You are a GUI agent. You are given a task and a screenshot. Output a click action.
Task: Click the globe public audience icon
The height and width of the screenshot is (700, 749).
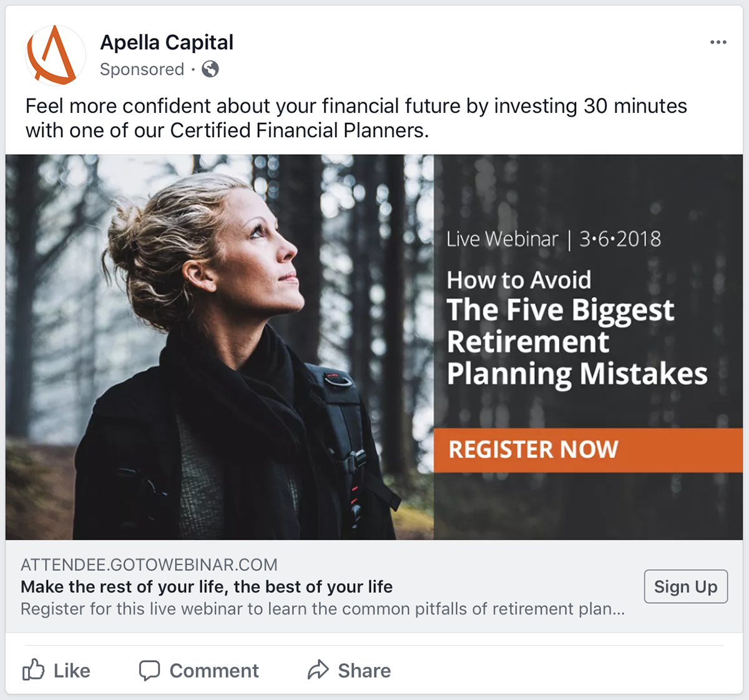(210, 69)
